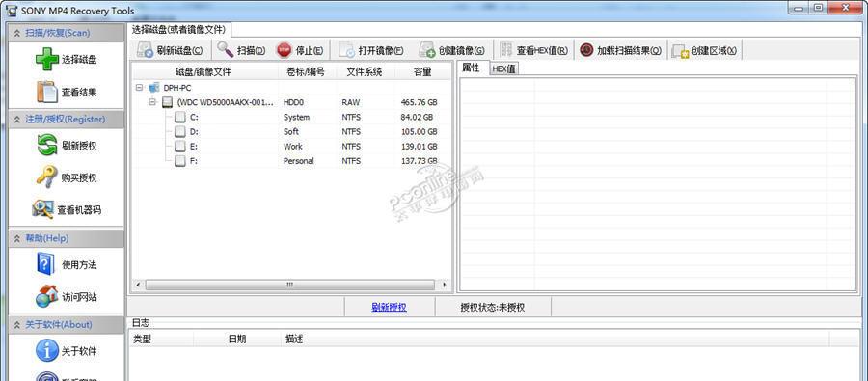Check the D: partition checkbox

click(180, 132)
